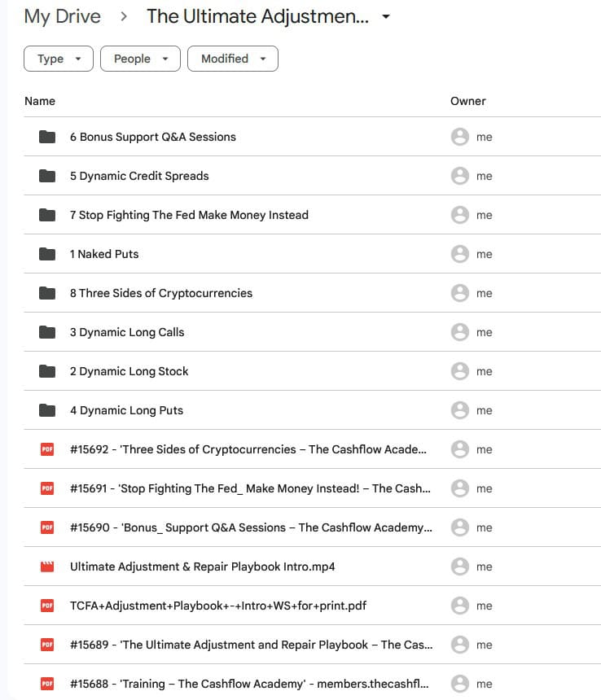Click the PDF icon for TCFA+Adjustment+Playbook file
601x700 pixels.
tap(47, 606)
